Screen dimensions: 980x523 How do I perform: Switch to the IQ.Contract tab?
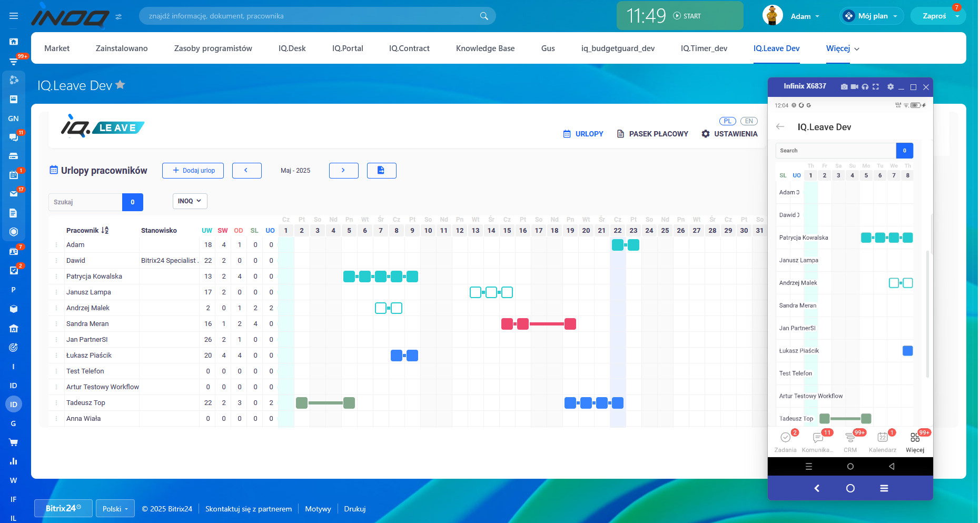pyautogui.click(x=409, y=48)
